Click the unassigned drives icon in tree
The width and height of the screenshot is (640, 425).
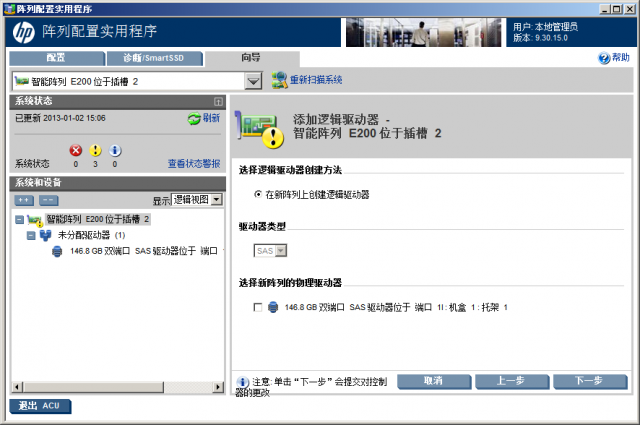coord(45,235)
